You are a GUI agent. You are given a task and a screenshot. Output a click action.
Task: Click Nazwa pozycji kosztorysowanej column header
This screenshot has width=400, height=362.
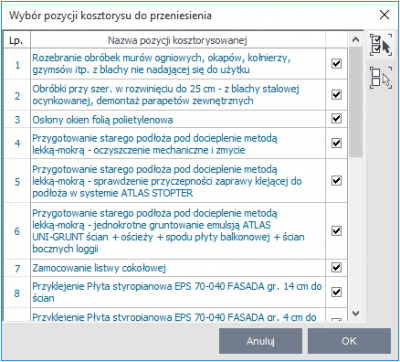click(x=178, y=41)
